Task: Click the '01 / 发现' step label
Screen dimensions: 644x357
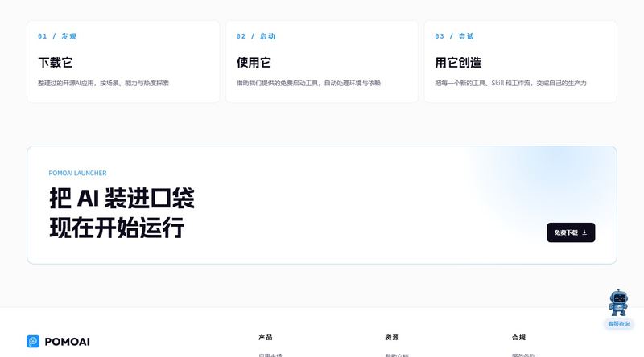Action: [x=57, y=36]
